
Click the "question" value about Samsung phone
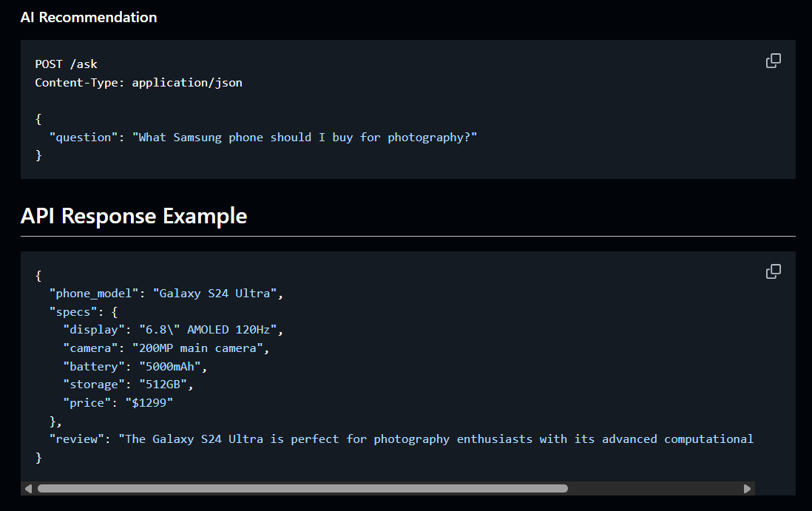pyautogui.click(x=305, y=138)
